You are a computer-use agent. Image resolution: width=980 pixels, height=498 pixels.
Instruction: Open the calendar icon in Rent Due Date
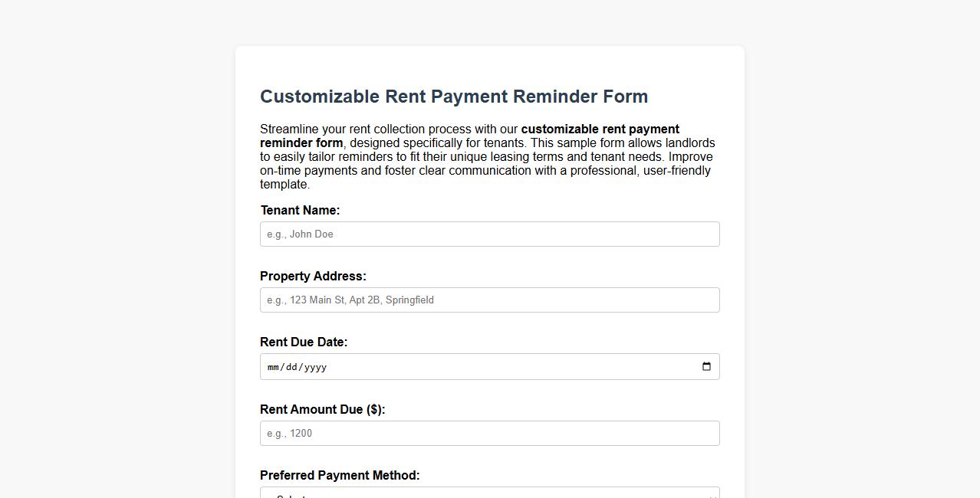[705, 366]
